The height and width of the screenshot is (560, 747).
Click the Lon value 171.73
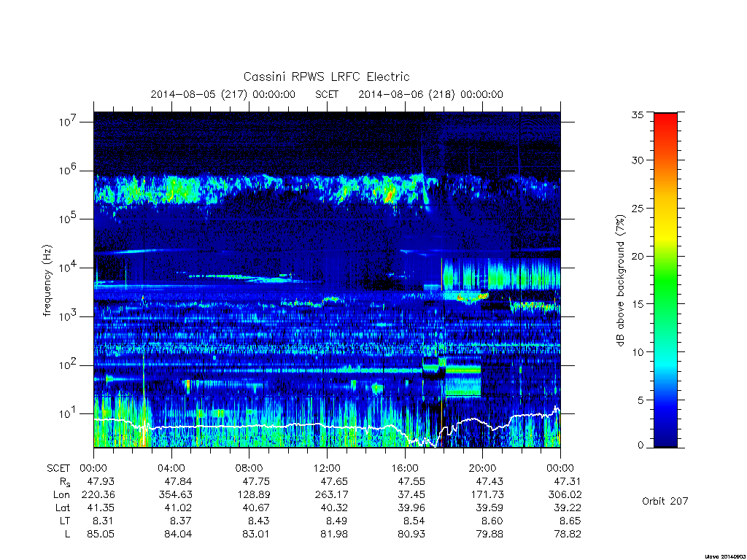click(x=487, y=495)
